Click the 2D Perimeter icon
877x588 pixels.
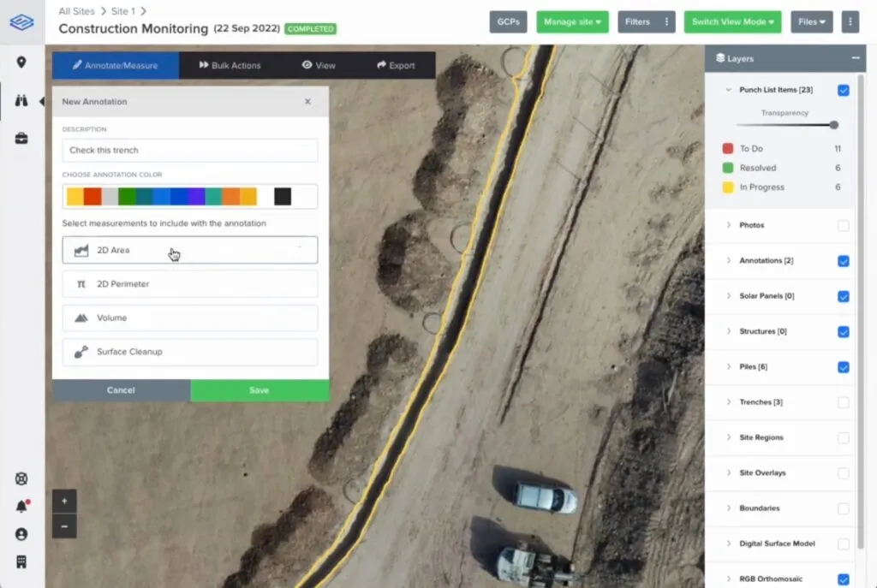(81, 284)
